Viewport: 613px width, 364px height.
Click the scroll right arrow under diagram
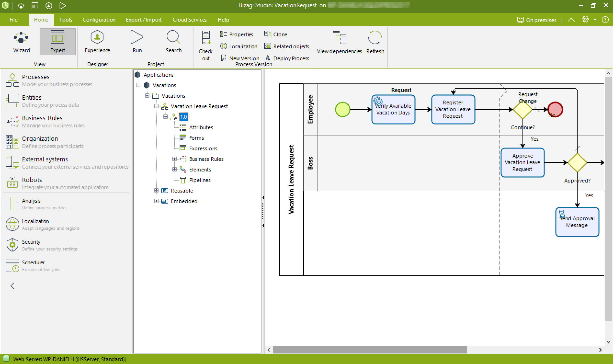click(x=601, y=350)
